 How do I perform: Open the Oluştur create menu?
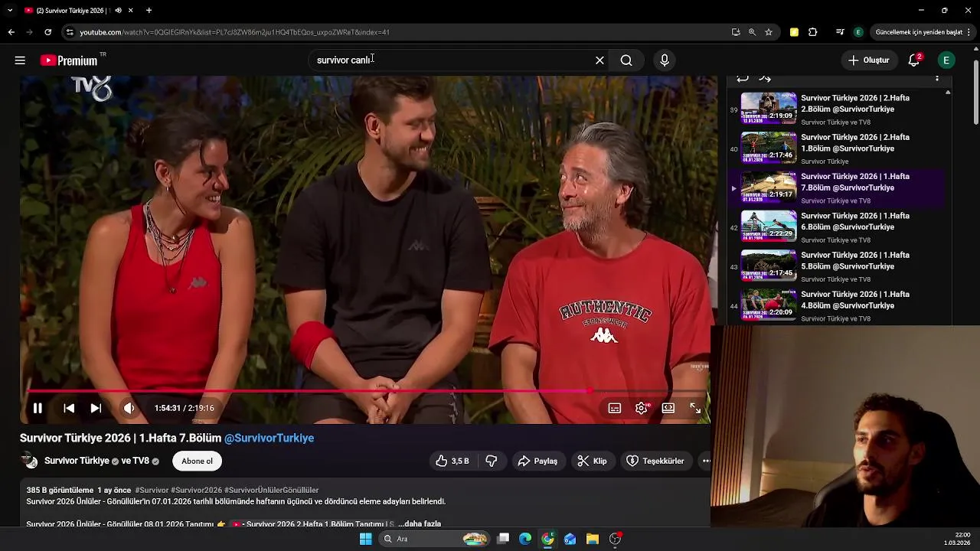click(869, 60)
